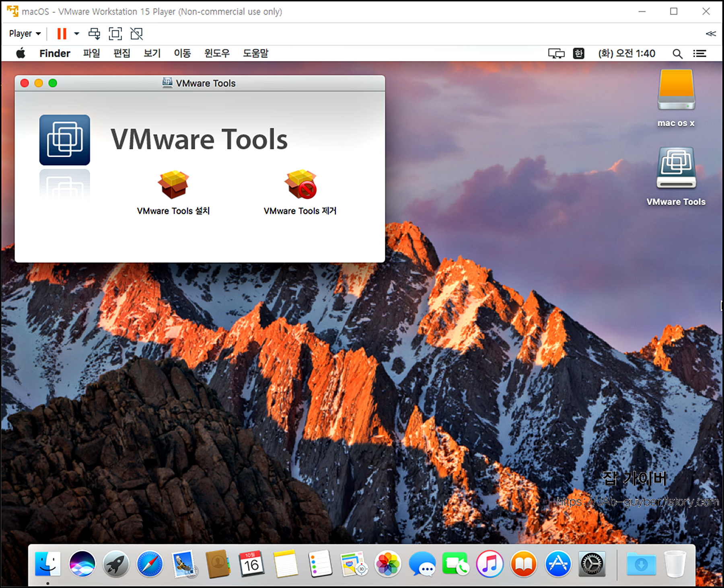Open Calendar showing 16 in Dock
Image resolution: width=724 pixels, height=588 pixels.
click(x=252, y=564)
